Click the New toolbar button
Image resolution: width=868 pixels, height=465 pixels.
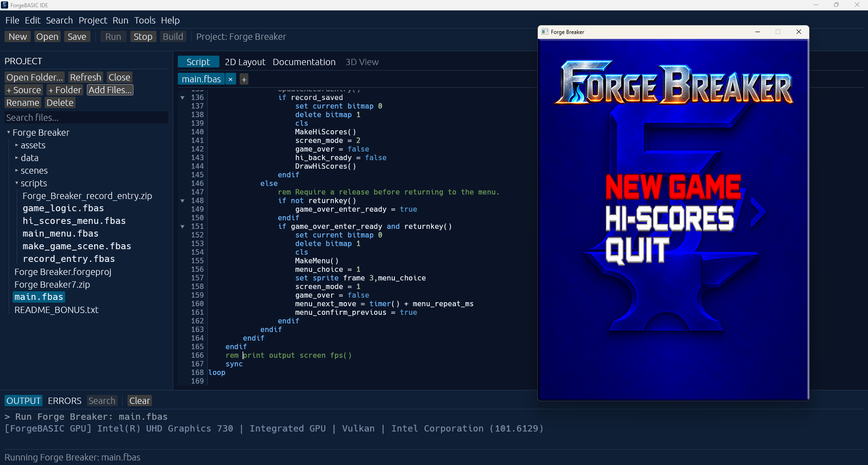18,37
